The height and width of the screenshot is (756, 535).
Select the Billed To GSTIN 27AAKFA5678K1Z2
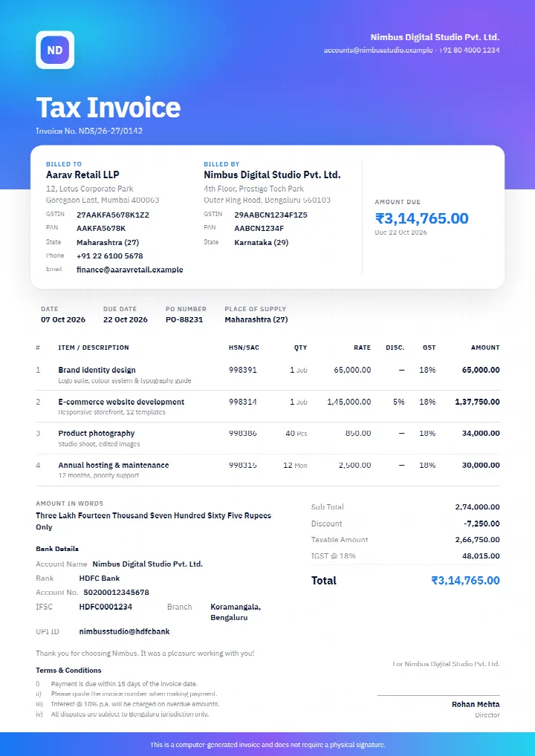click(x=113, y=215)
